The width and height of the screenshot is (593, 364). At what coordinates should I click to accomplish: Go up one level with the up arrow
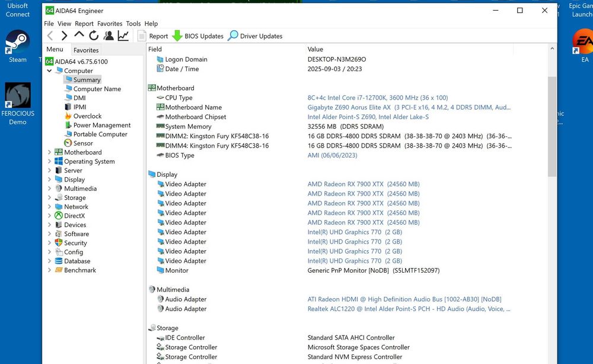79,35
